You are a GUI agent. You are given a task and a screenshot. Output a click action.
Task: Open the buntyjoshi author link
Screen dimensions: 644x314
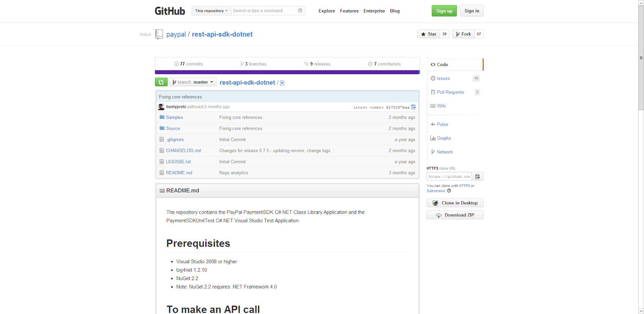click(x=176, y=107)
